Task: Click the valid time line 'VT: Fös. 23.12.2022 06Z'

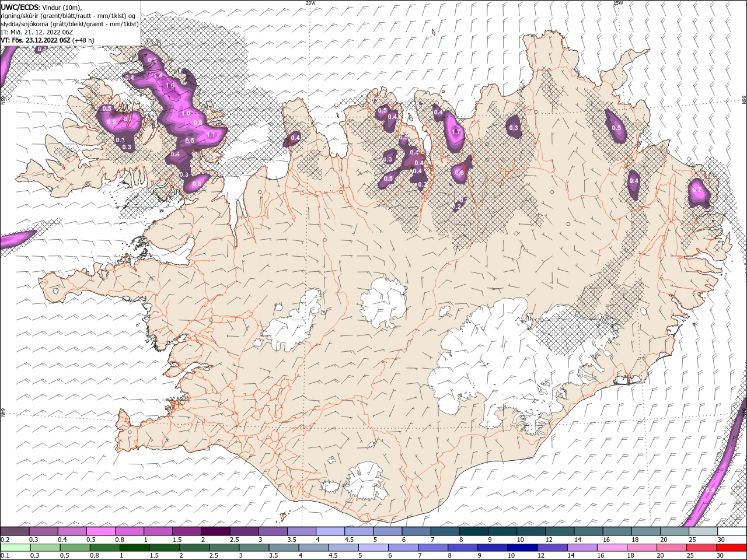Action: click(x=36, y=40)
